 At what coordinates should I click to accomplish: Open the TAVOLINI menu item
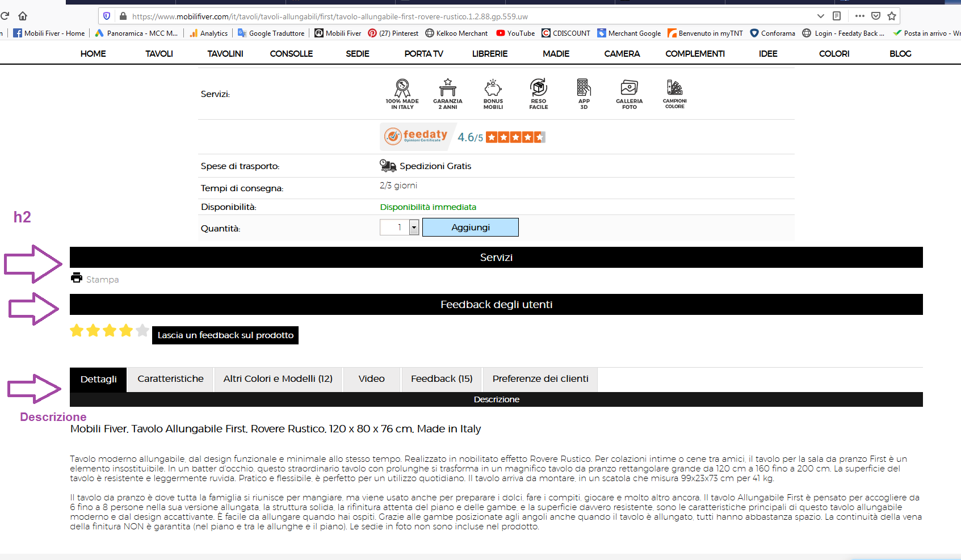225,54
